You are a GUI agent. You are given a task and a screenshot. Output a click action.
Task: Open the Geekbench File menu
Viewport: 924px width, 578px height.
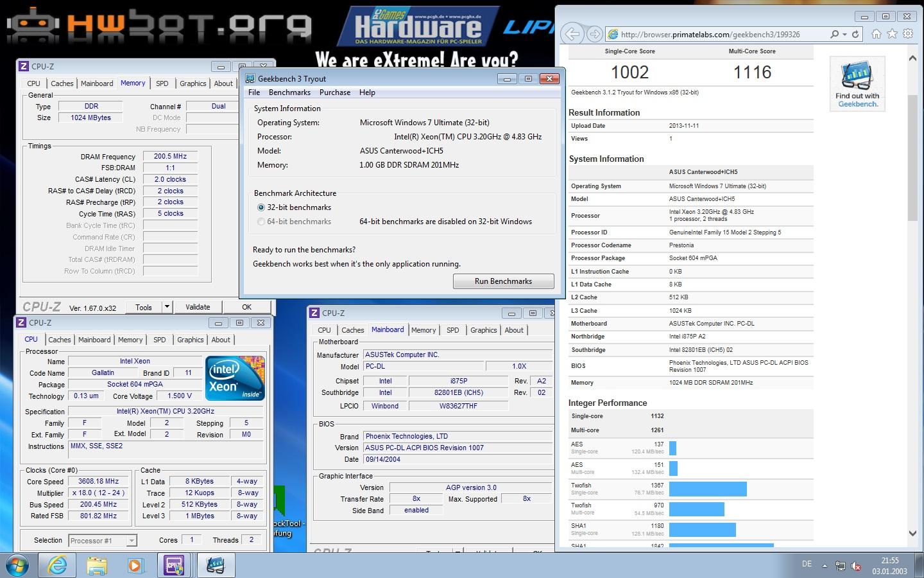pyautogui.click(x=254, y=92)
